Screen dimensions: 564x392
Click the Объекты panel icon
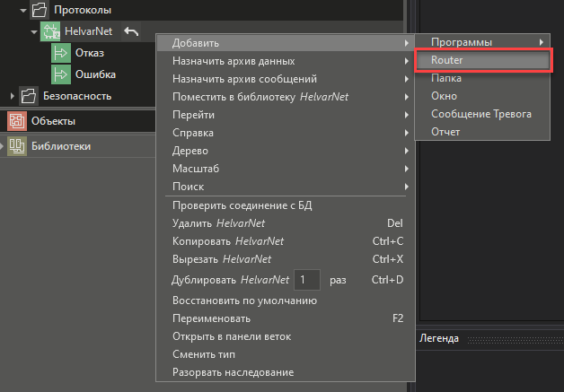pos(16,121)
